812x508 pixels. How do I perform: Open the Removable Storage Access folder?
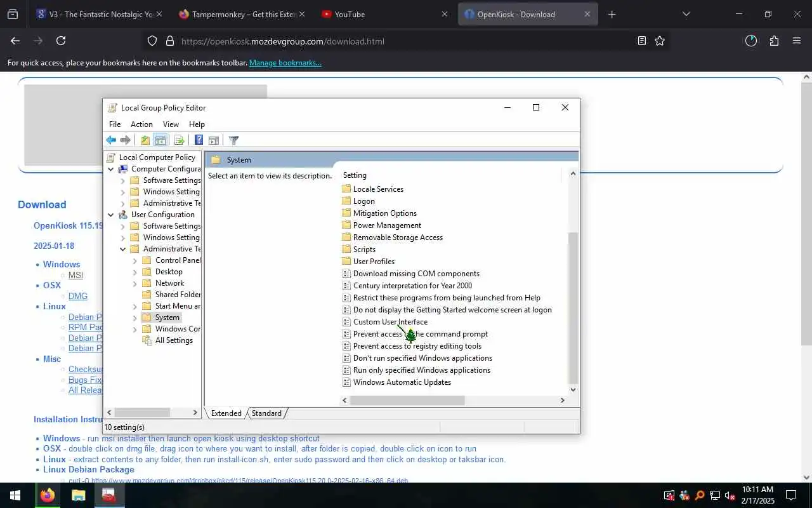[x=398, y=237]
